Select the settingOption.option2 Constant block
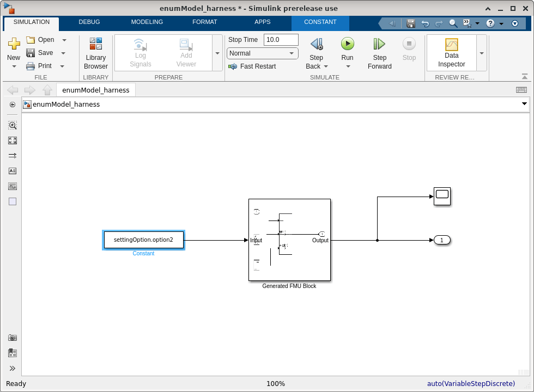Screen dimensions: 534x392 pos(143,240)
